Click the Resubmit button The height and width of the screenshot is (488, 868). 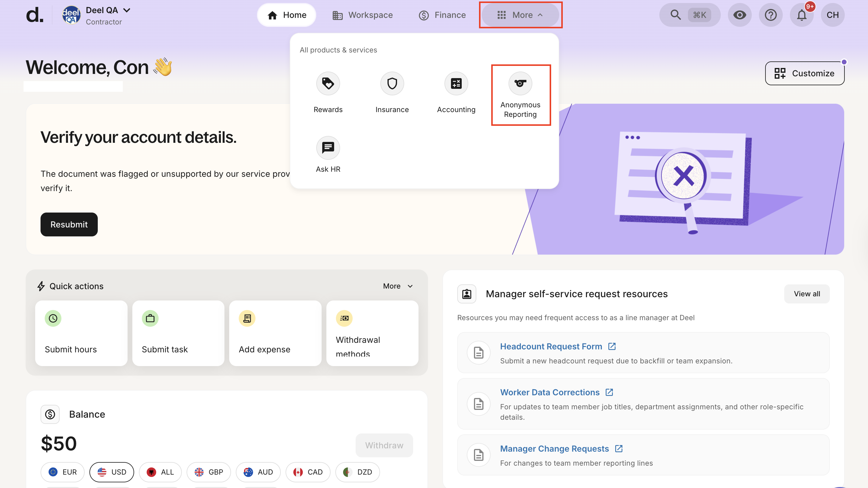[x=69, y=224]
